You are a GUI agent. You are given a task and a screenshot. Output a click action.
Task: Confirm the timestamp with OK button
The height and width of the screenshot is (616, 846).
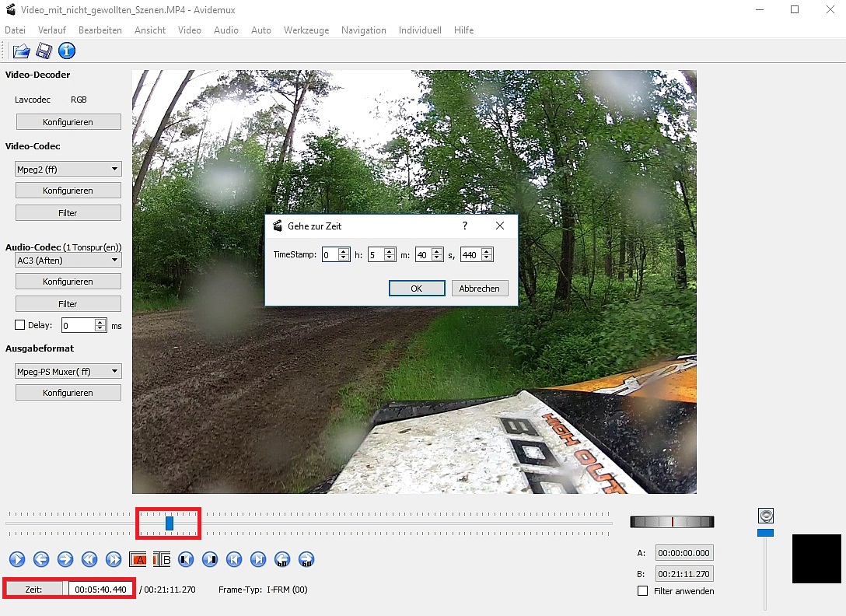tap(416, 289)
